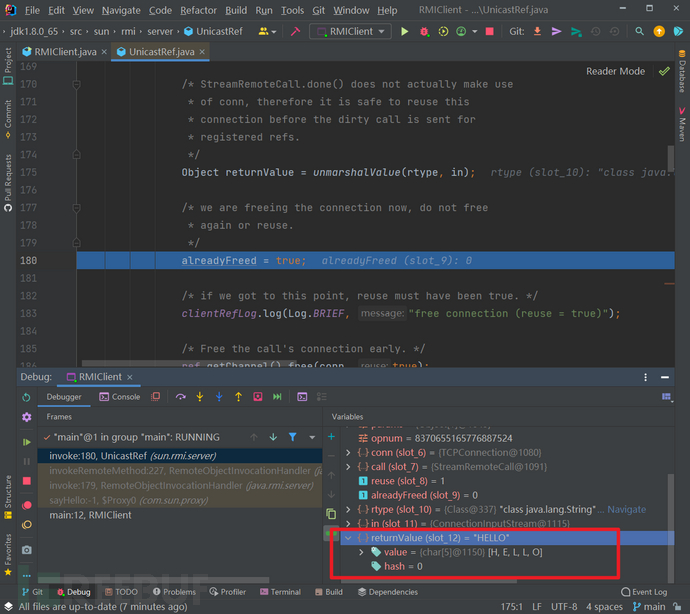Click Step Out debugger icon
690x614 pixels.
coord(239,397)
